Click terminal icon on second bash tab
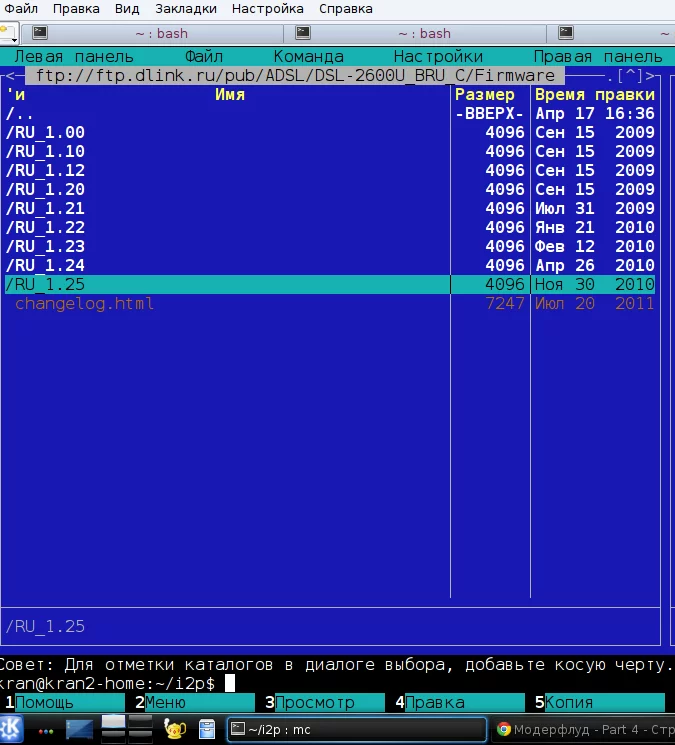Image resolution: width=675 pixels, height=745 pixels. click(x=303, y=33)
